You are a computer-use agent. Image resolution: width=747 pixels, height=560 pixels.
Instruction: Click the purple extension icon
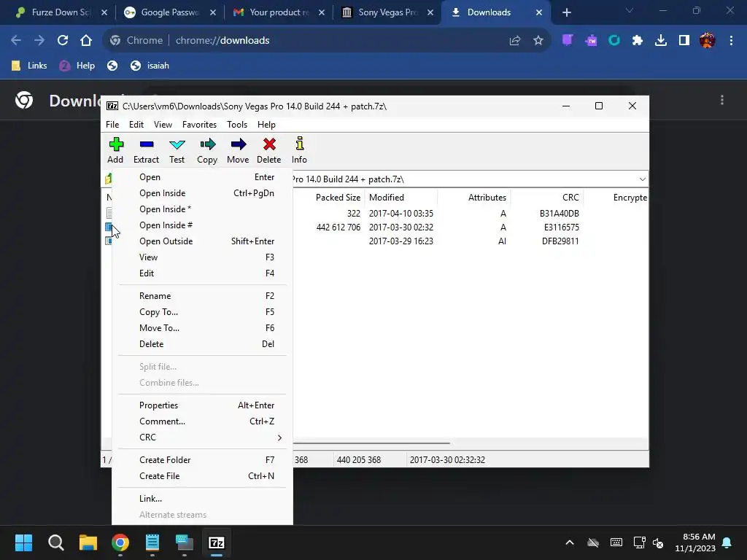pos(567,41)
